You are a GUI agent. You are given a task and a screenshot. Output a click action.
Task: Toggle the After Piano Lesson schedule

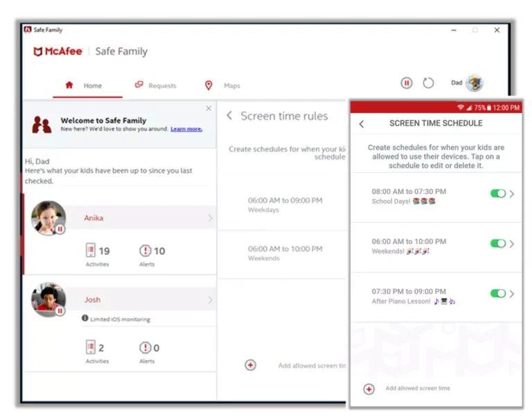(x=497, y=294)
